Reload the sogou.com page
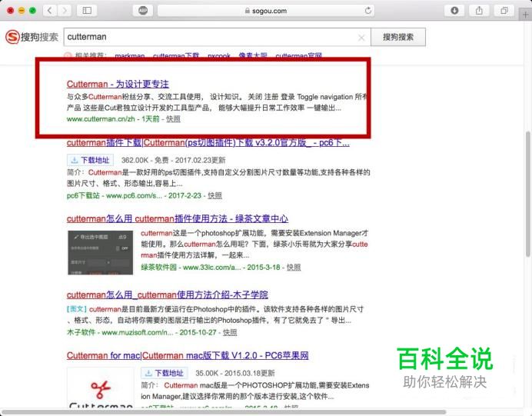 click(368, 11)
